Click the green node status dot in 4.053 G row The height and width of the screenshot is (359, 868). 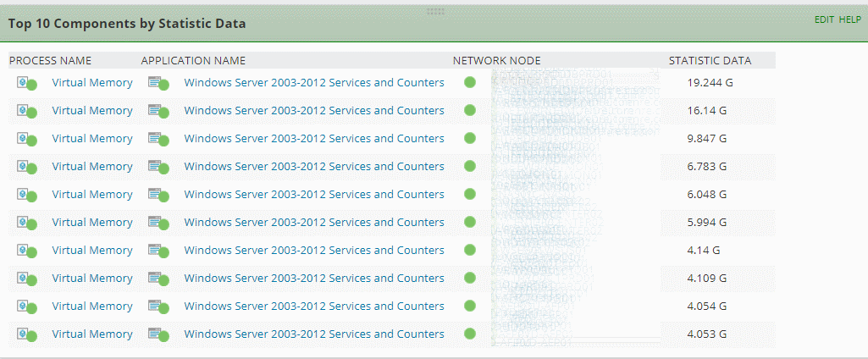point(470,334)
